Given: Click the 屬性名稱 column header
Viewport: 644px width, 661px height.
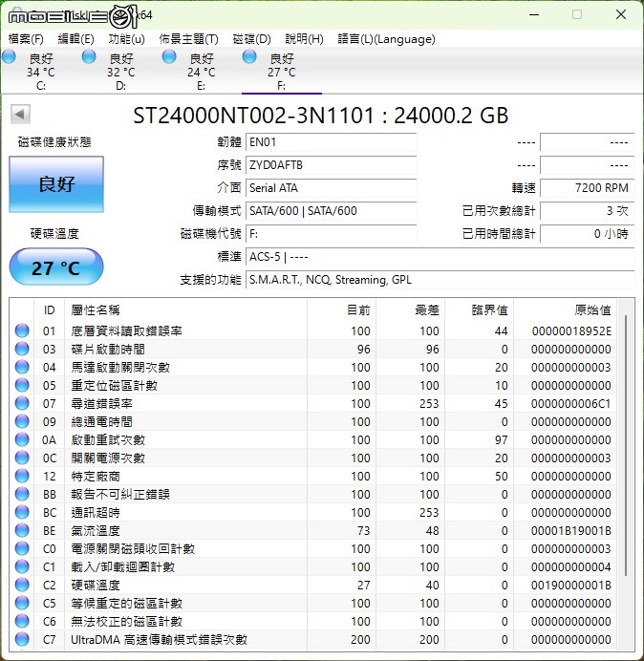Looking at the screenshot, I should [x=185, y=310].
